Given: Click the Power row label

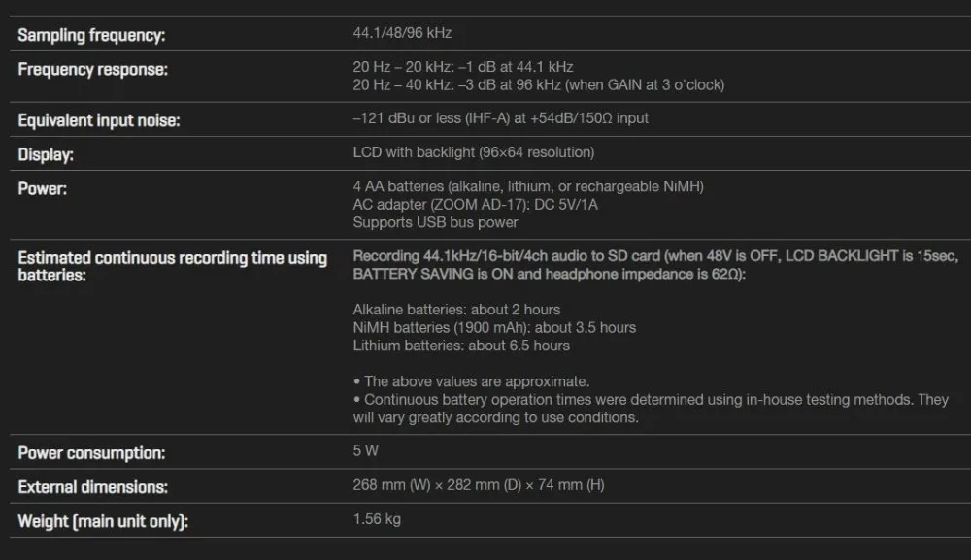Looking at the screenshot, I should click(42, 188).
